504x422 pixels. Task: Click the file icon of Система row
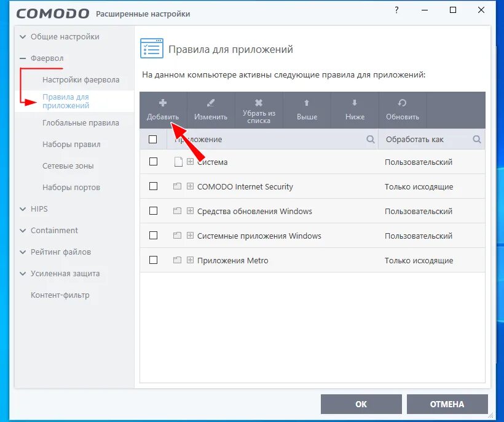pyautogui.click(x=178, y=162)
